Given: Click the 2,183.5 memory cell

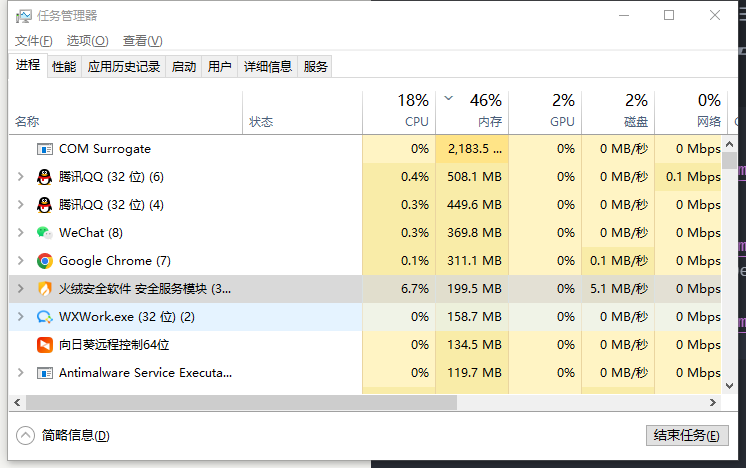Looking at the screenshot, I should [x=472, y=149].
